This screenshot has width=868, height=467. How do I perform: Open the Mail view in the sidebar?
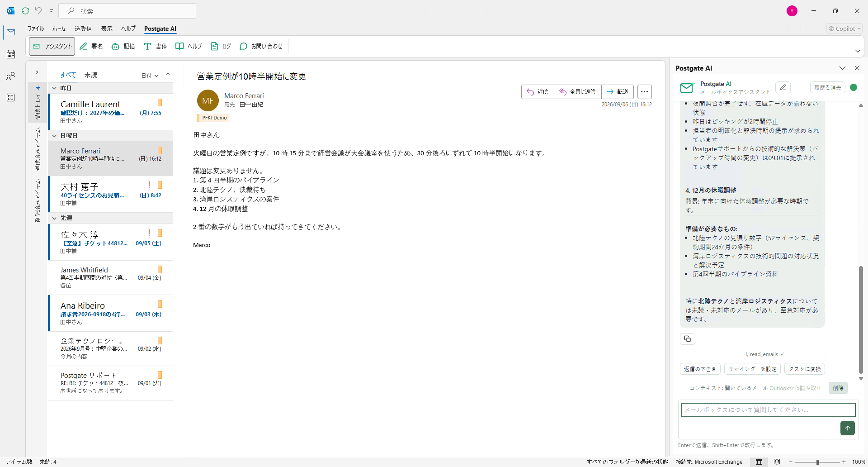pos(11,33)
